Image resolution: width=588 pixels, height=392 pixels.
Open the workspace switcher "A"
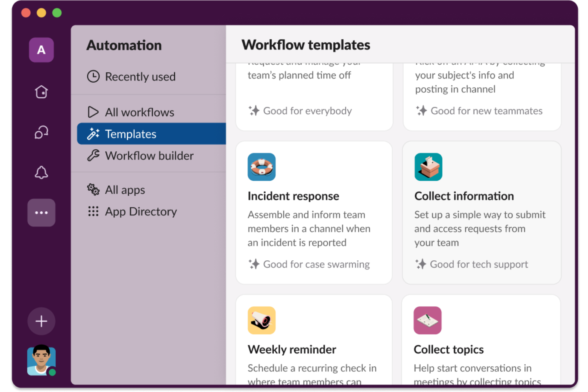[x=41, y=50]
